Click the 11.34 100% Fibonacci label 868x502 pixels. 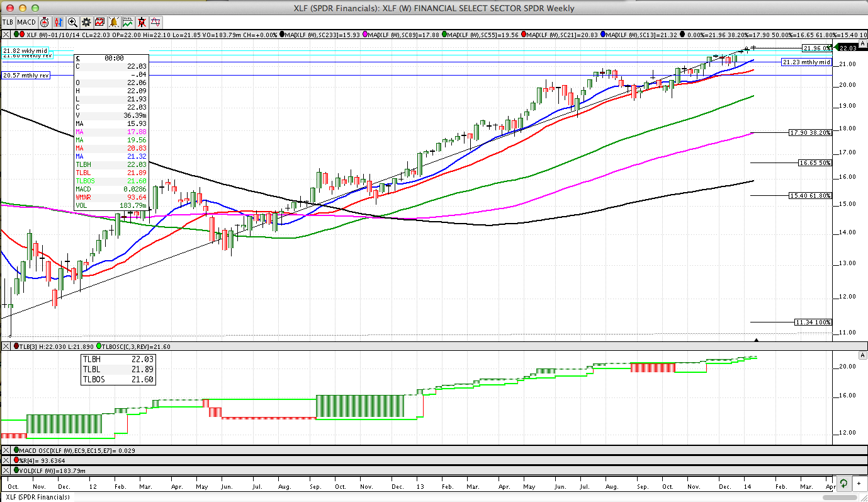(813, 322)
